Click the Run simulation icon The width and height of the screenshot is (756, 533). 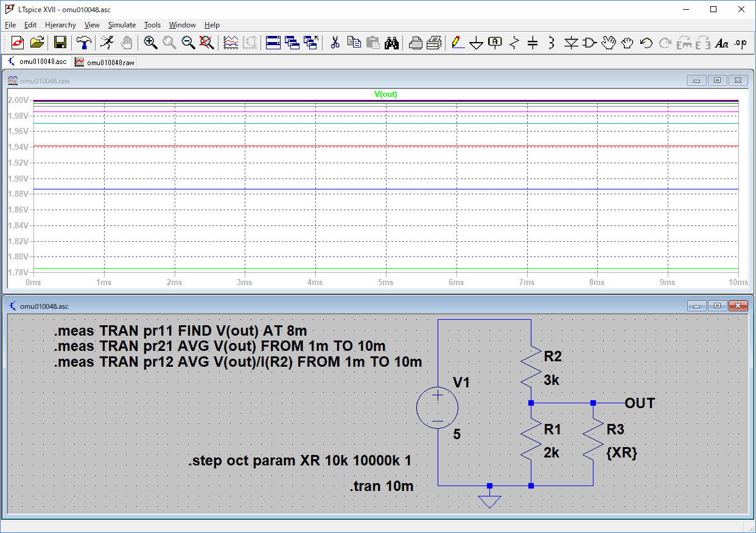tap(107, 43)
